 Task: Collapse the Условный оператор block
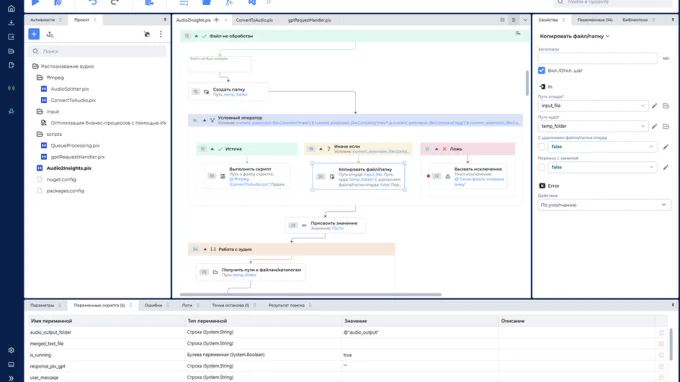click(204, 120)
